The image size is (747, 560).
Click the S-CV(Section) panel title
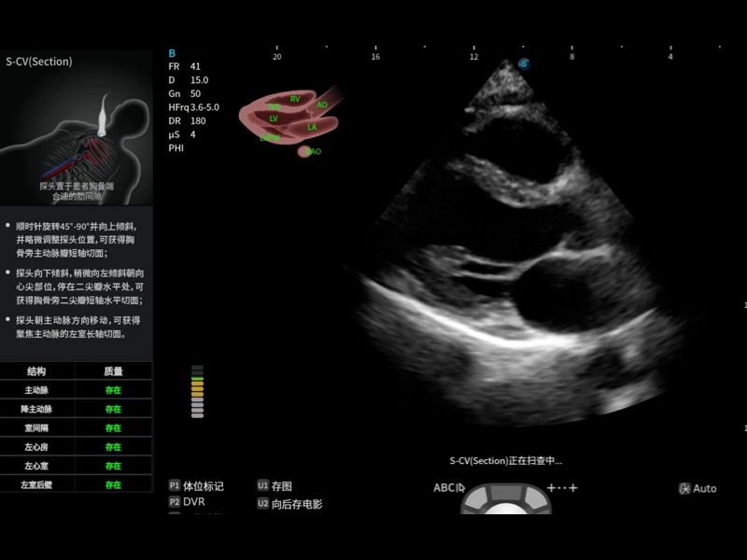(x=39, y=62)
